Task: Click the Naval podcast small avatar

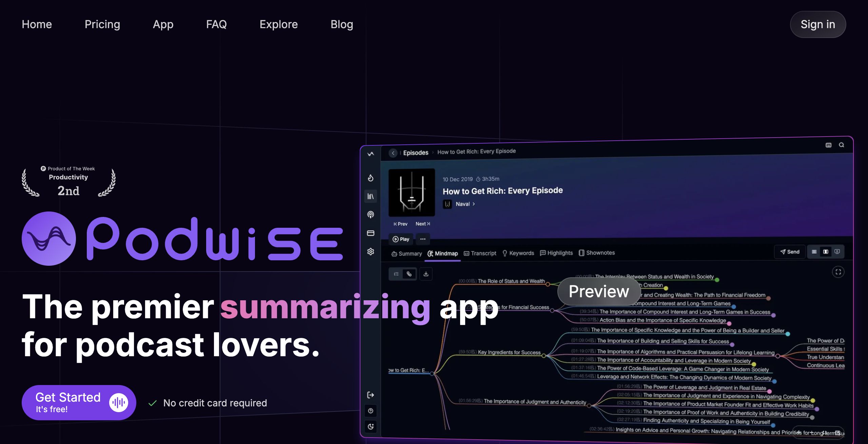Action: [448, 204]
